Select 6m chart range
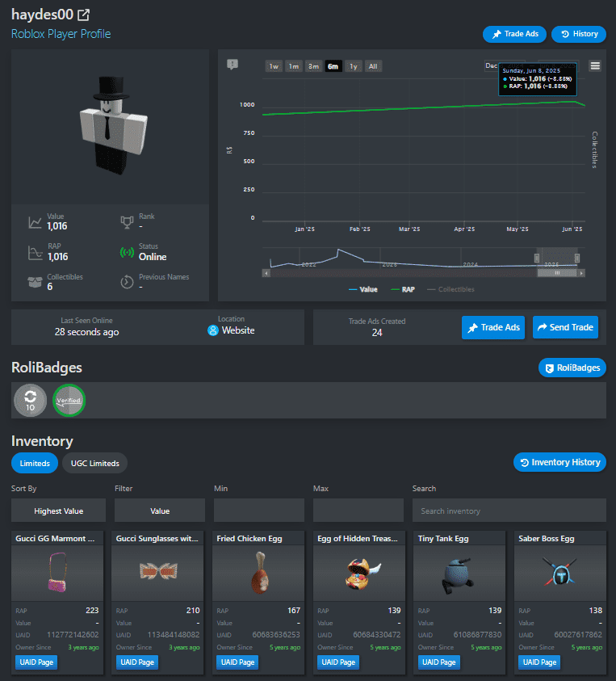616x681 pixels. [333, 66]
